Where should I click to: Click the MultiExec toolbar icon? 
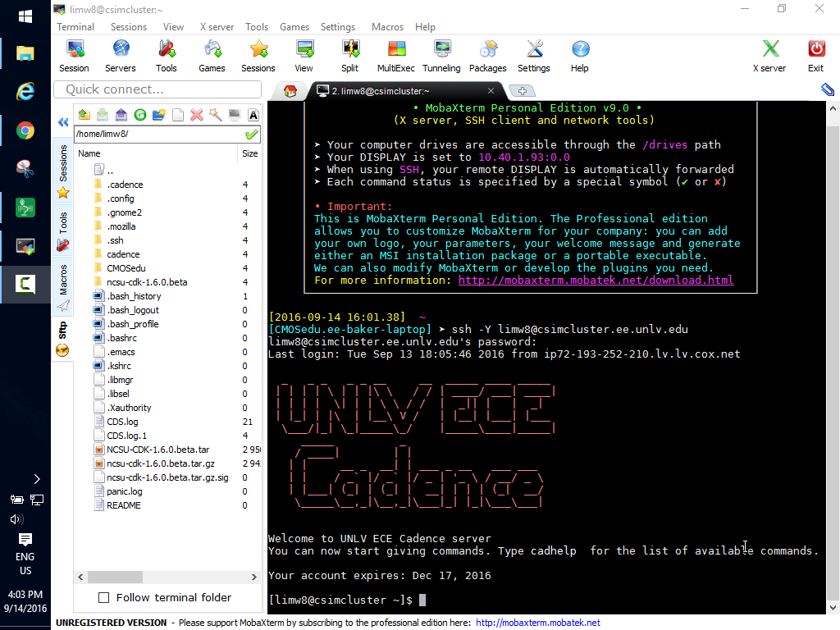click(x=396, y=55)
